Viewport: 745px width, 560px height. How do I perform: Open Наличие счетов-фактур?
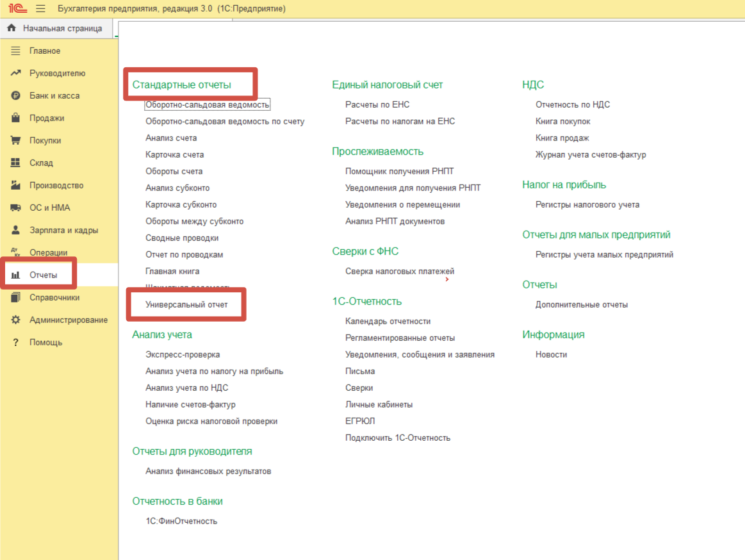(190, 404)
